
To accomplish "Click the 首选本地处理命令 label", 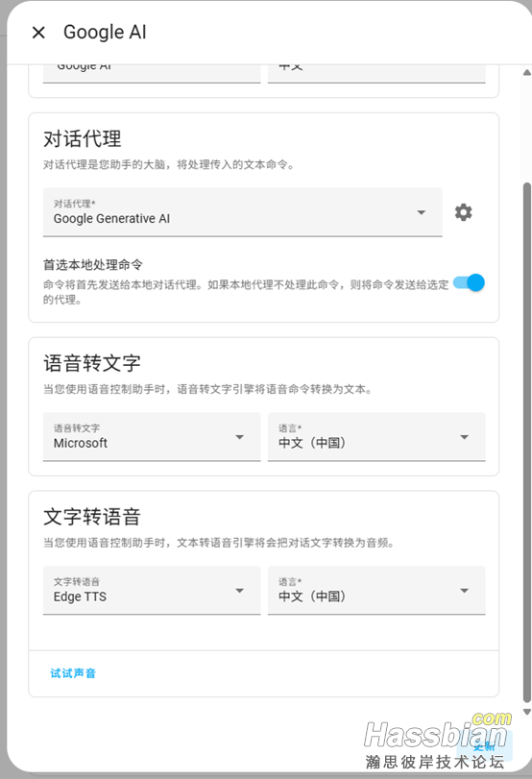I will click(x=93, y=265).
